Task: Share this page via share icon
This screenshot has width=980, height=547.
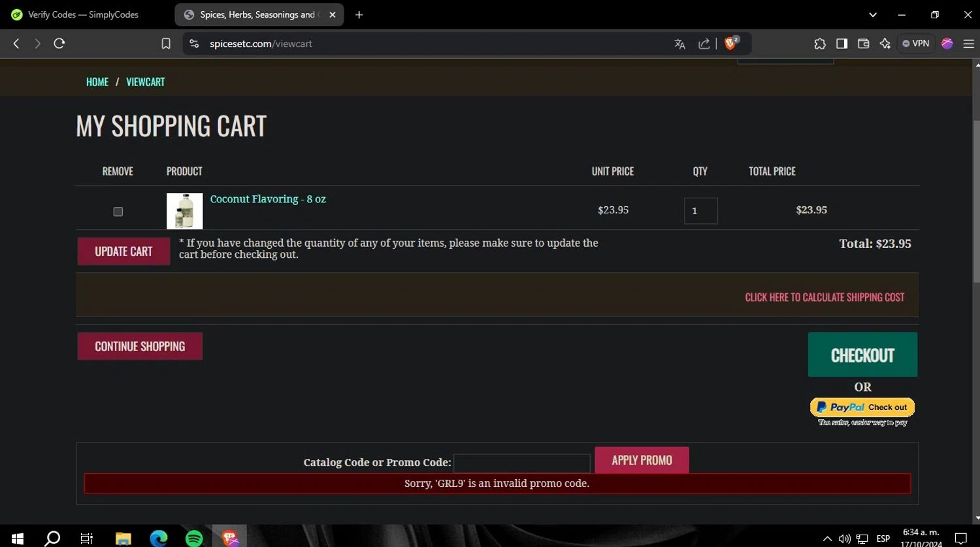Action: click(704, 44)
